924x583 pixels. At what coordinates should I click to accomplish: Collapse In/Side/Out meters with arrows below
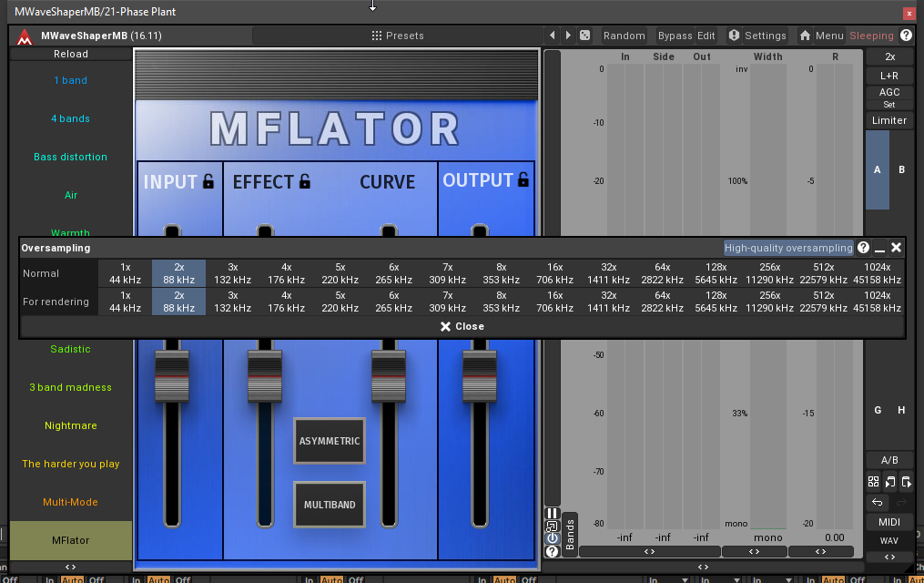click(x=649, y=552)
